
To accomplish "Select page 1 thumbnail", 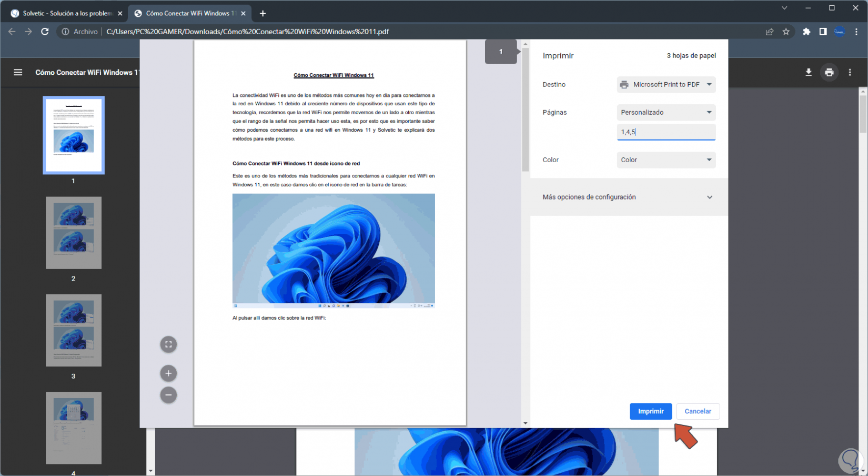I will pos(74,135).
